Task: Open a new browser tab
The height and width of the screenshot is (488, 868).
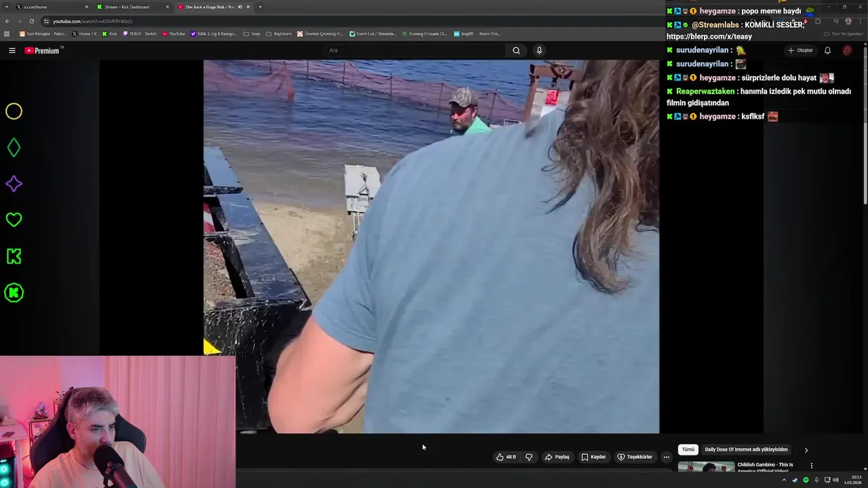Action: [x=260, y=7]
